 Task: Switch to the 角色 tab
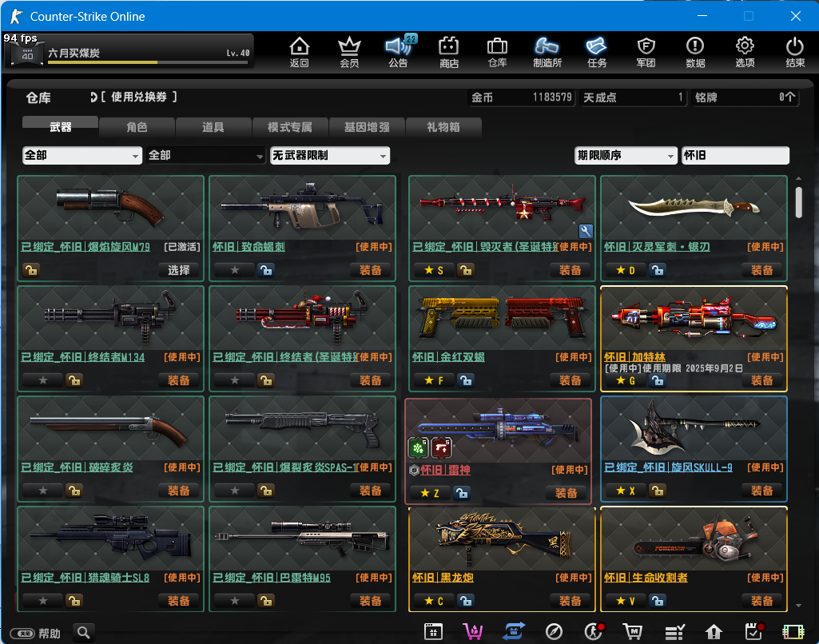(137, 127)
